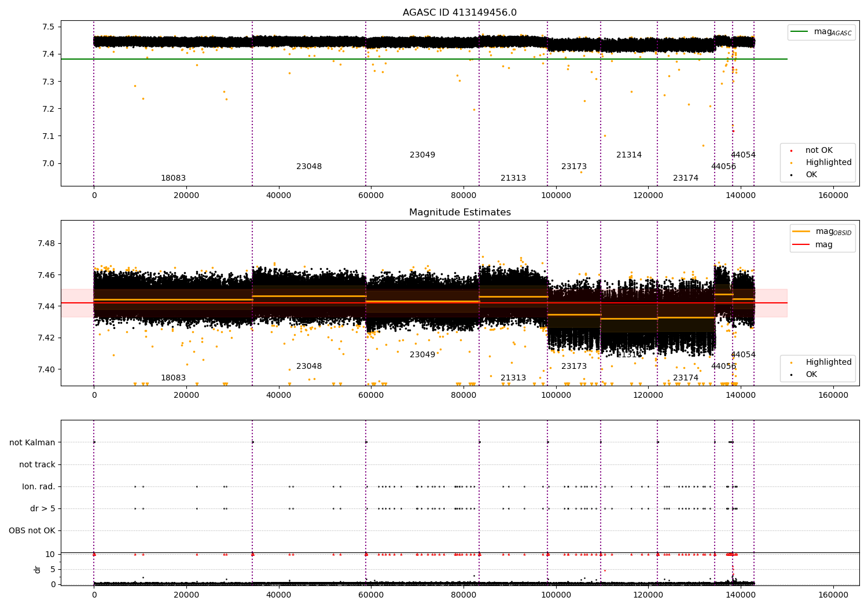868x608 pixels.
Task: Click the 'not track' axis label
Action: tap(37, 465)
